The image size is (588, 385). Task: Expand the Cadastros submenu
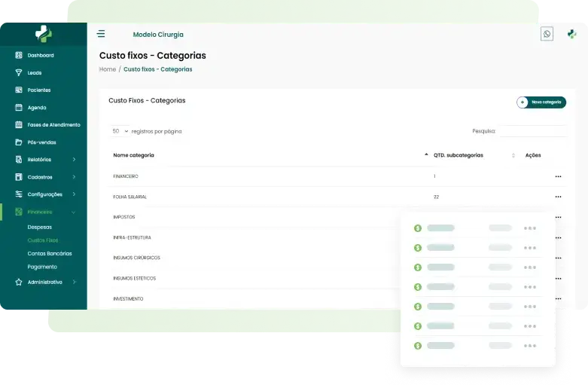pyautogui.click(x=74, y=177)
